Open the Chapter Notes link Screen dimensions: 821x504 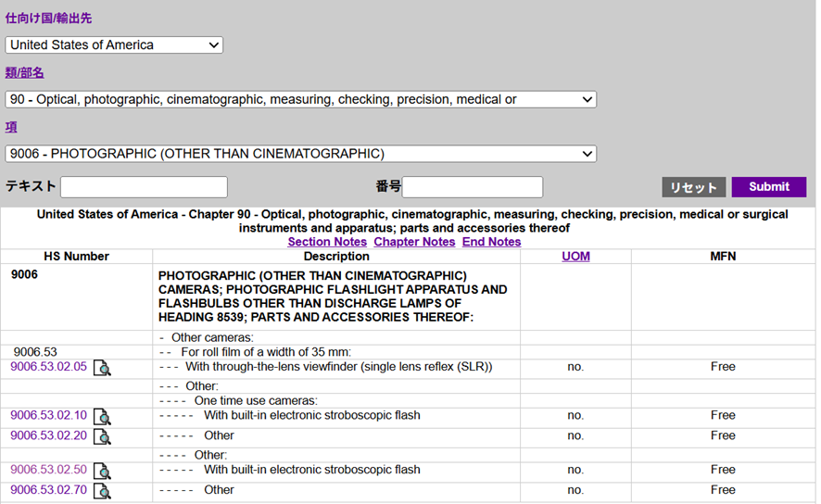[414, 242]
